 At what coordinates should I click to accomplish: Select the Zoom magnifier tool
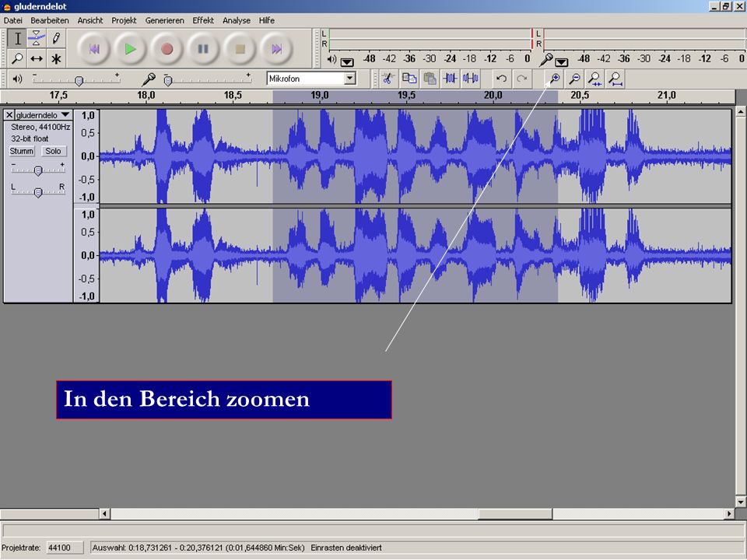[17, 58]
